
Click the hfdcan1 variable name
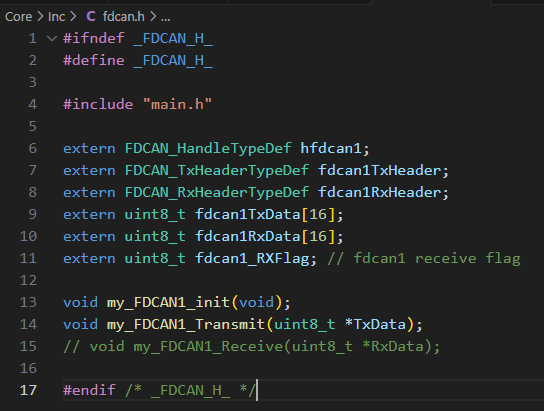point(331,148)
